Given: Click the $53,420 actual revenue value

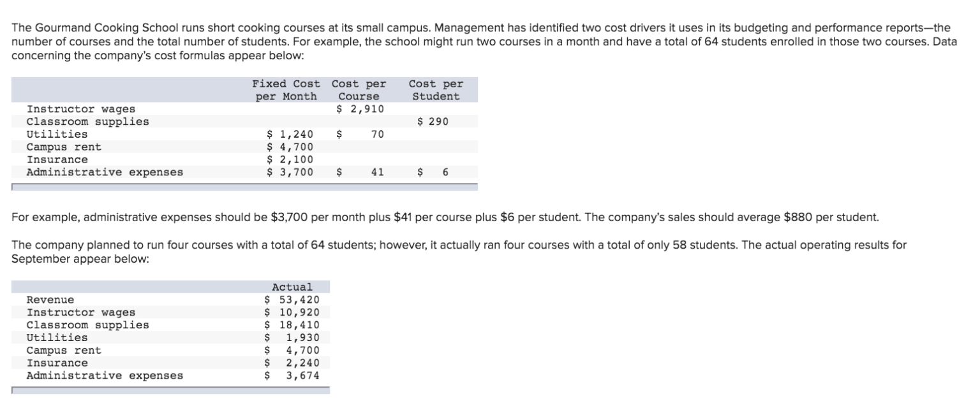Looking at the screenshot, I should (292, 300).
